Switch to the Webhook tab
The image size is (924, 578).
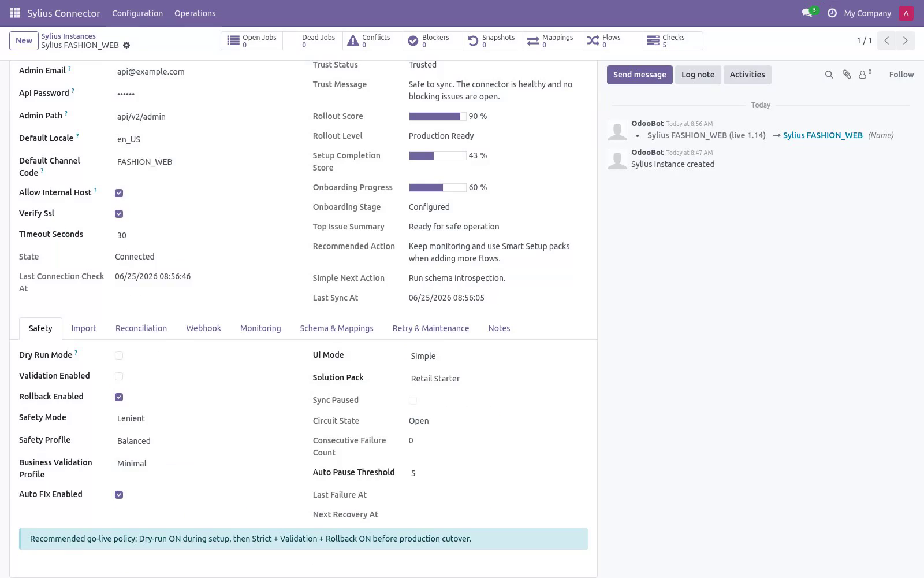(203, 328)
